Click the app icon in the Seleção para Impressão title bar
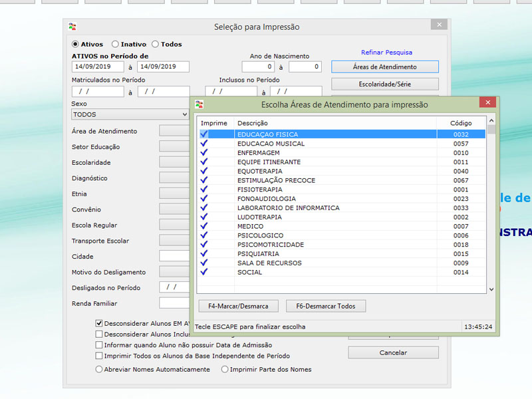Image resolution: width=532 pixels, height=399 pixels. 72,27
